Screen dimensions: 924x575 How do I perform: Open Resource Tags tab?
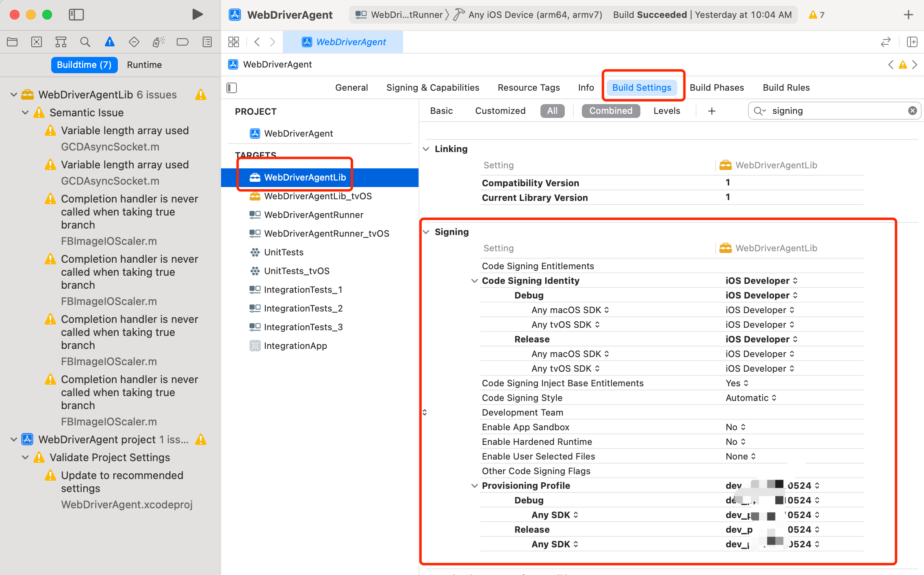point(529,87)
